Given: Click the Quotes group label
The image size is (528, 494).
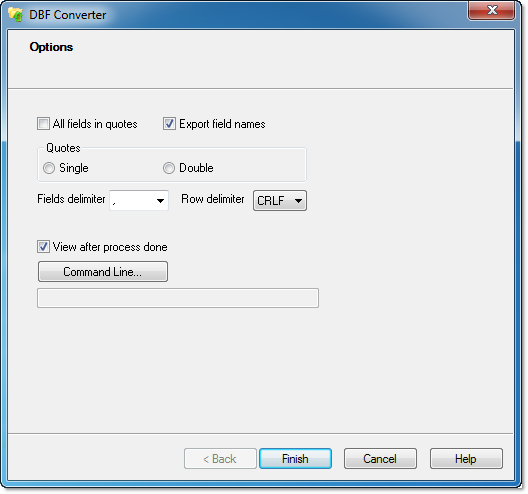Looking at the screenshot, I should coord(63,148).
